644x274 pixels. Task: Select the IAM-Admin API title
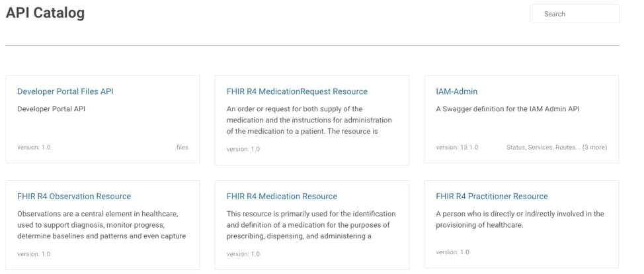click(456, 91)
